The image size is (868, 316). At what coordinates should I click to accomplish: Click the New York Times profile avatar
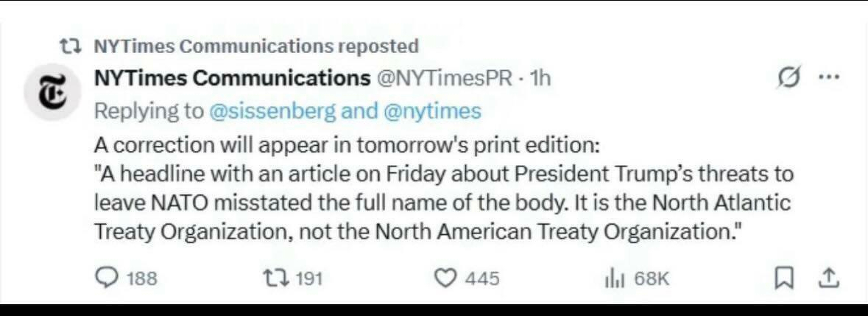click(x=49, y=92)
